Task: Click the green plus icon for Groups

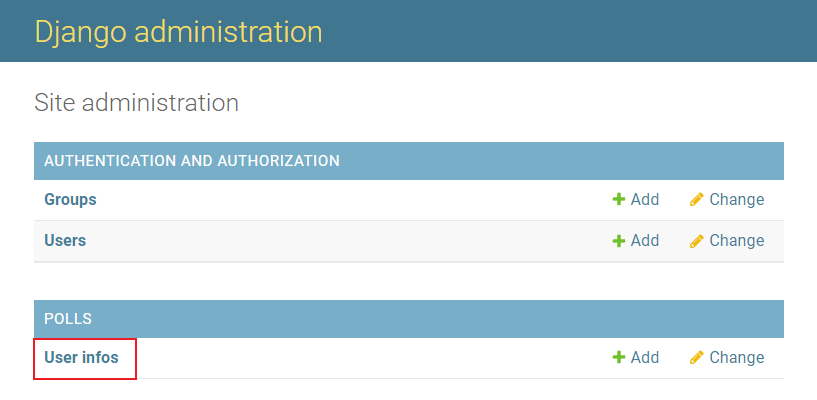Action: click(618, 199)
